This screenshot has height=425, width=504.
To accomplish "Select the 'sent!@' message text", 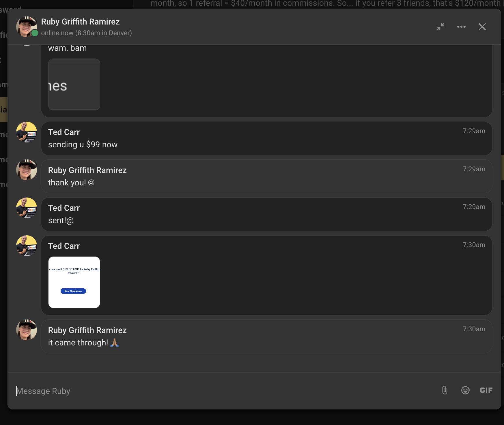I will pyautogui.click(x=61, y=221).
